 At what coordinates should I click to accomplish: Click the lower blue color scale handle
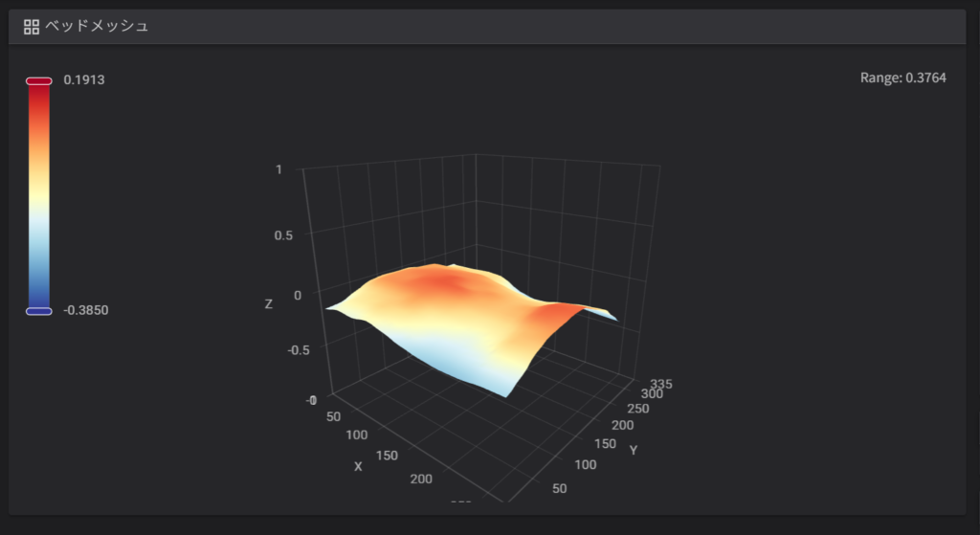pyautogui.click(x=38, y=310)
